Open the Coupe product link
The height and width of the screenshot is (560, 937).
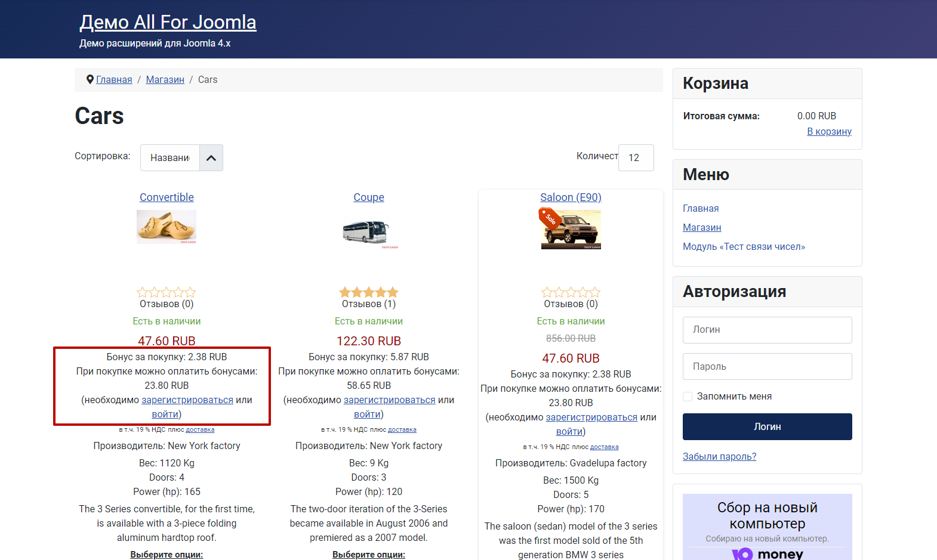click(369, 197)
